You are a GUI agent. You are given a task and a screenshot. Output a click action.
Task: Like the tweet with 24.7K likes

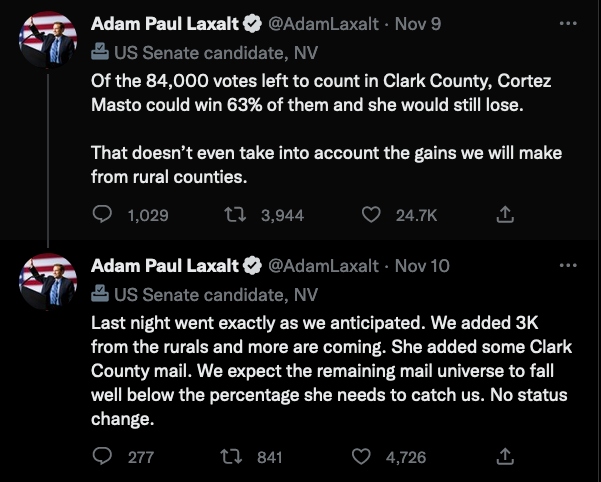point(370,214)
